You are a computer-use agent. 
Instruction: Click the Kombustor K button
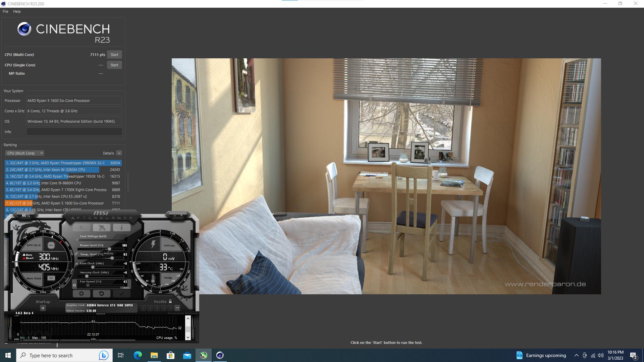coord(82,228)
